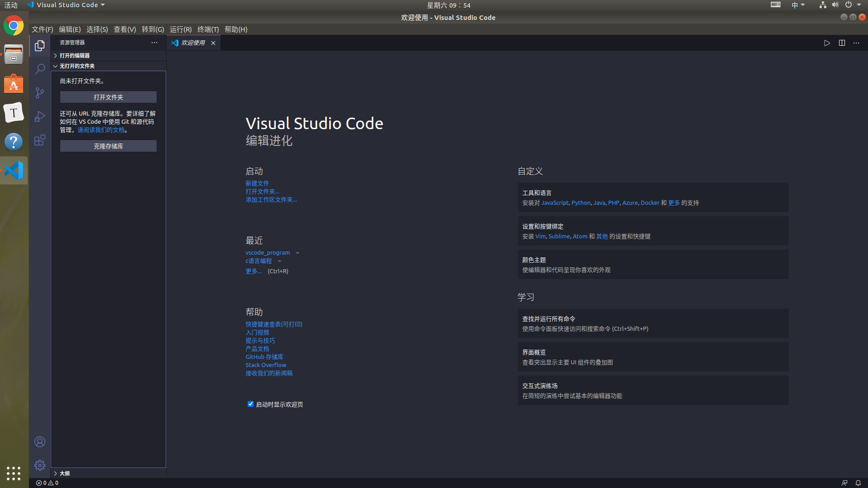The image size is (868, 488).
Task: Open the 转到(G) menu
Action: click(153, 29)
